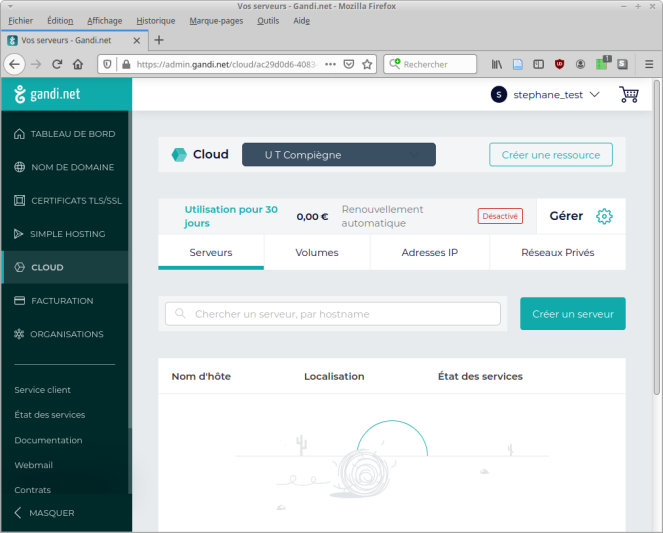Open the Édition menu
Image resolution: width=663 pixels, height=533 pixels.
click(x=60, y=21)
